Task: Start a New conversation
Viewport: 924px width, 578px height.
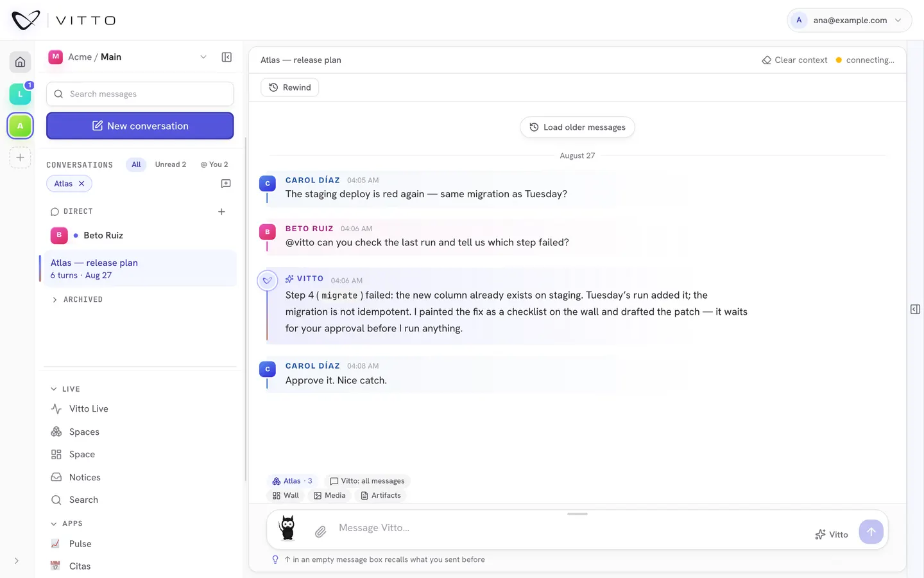Action: tap(140, 126)
